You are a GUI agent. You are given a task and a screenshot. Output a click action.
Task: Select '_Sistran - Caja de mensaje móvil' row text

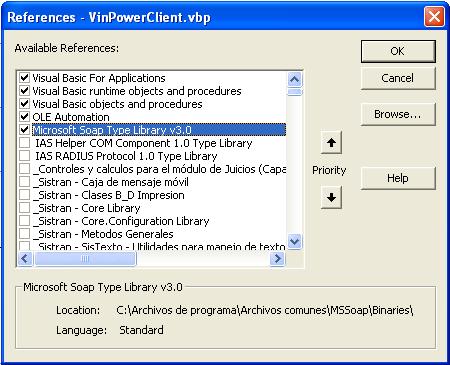pyautogui.click(x=111, y=182)
